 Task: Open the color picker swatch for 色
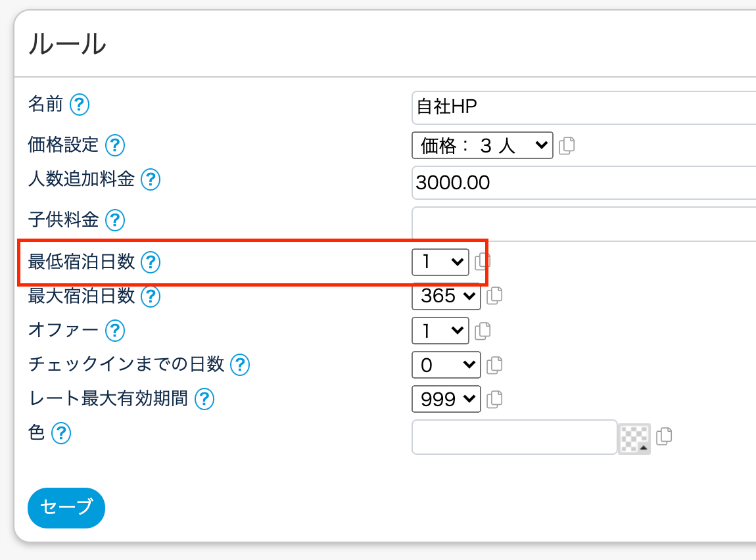point(634,438)
